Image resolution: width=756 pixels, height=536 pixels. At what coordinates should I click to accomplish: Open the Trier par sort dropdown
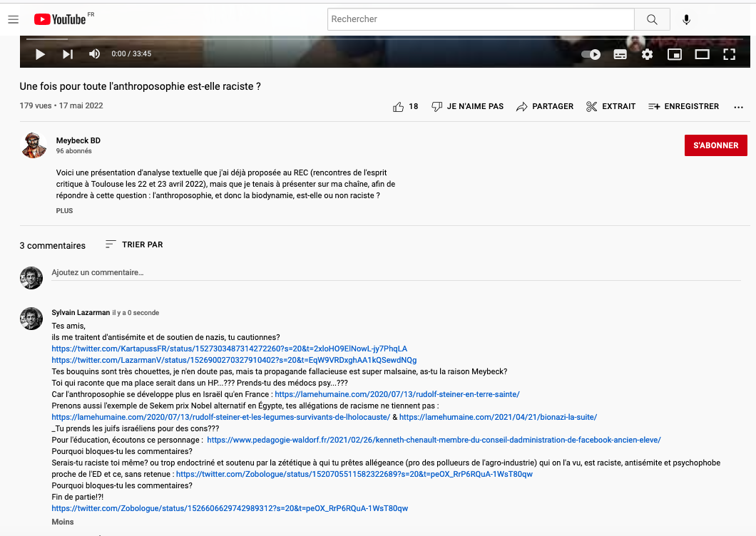pyautogui.click(x=134, y=244)
